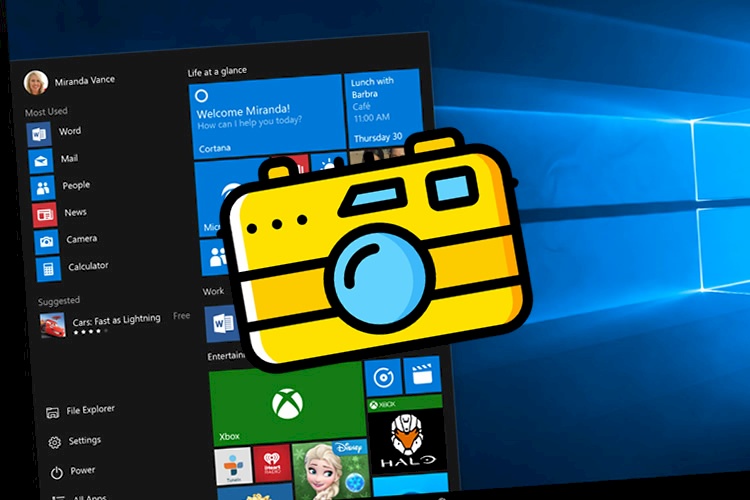Open the Word tile under Work
The width and height of the screenshot is (750, 500).
pos(221,324)
